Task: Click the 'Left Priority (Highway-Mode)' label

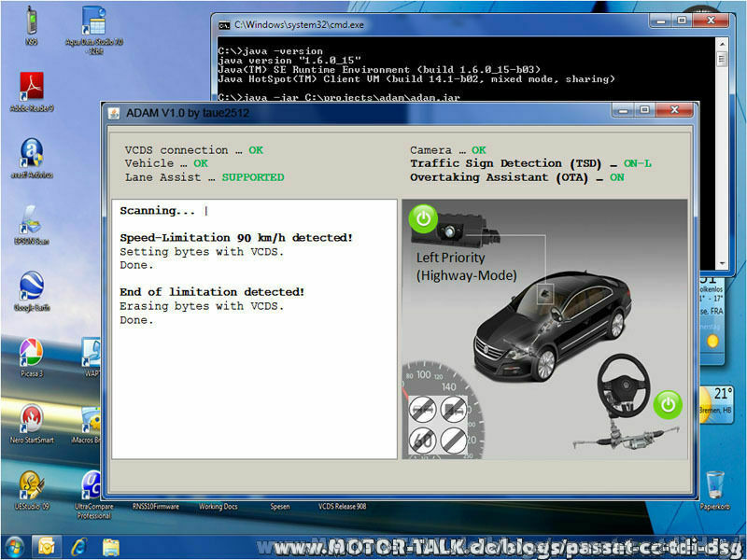Action: coord(466,267)
